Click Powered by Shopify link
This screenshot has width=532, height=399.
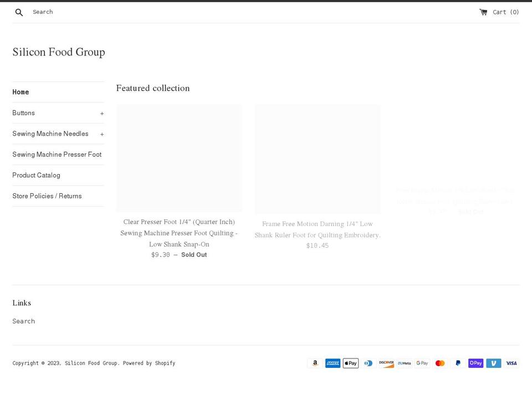point(149,363)
